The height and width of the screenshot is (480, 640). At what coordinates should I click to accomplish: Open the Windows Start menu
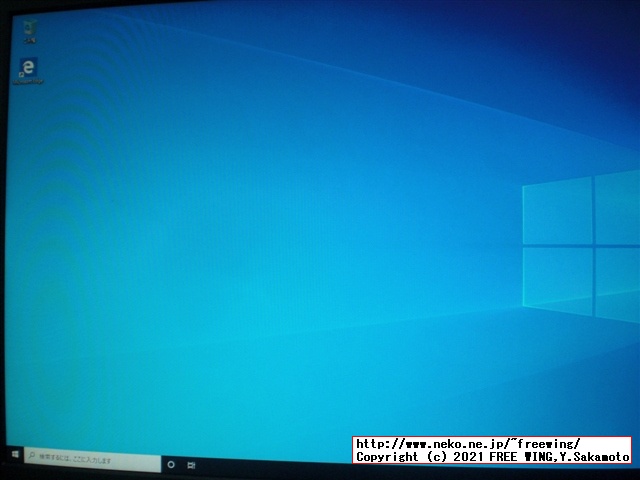(x=15, y=454)
